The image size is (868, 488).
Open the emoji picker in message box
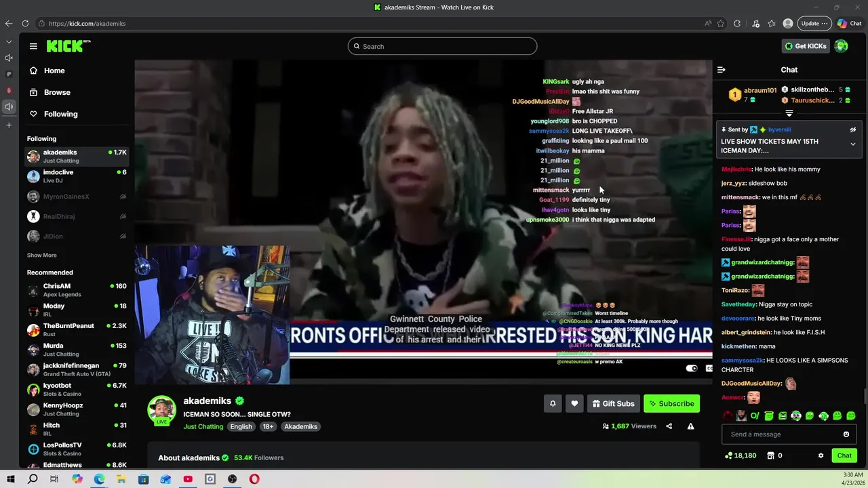tap(846, 434)
